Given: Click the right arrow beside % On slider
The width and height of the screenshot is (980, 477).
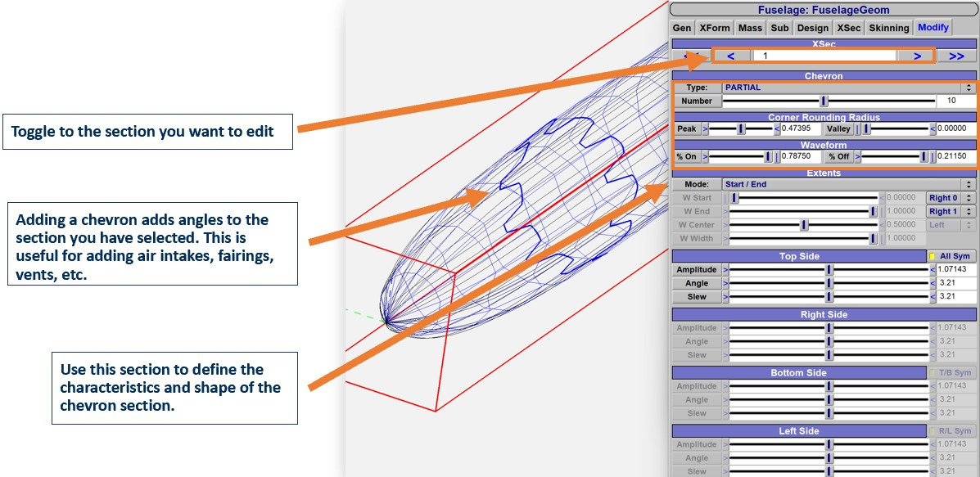Looking at the screenshot, I should pos(705,156).
